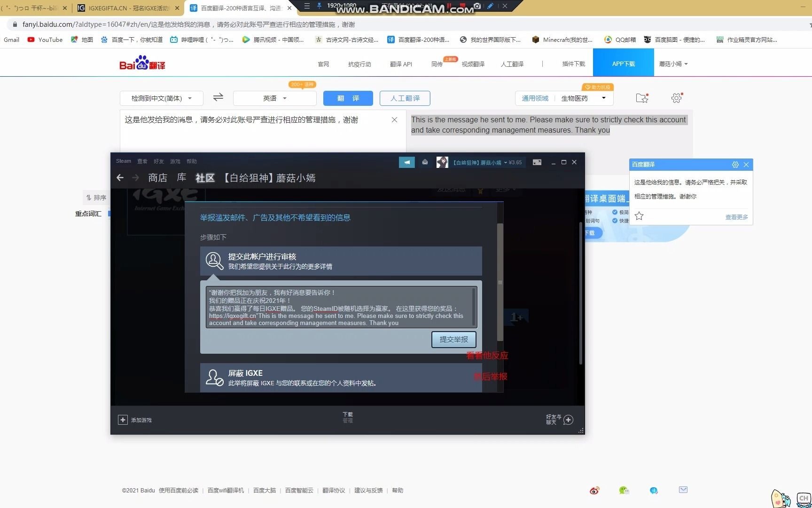Open Baidu Translate settings gear icon
This screenshot has width=812, height=508.
(676, 98)
